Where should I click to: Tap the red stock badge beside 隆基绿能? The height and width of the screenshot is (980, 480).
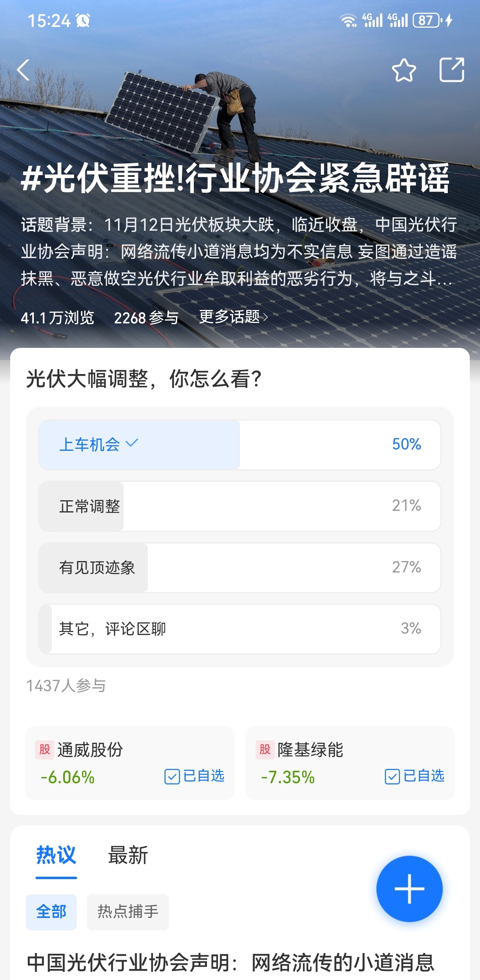[x=265, y=750]
